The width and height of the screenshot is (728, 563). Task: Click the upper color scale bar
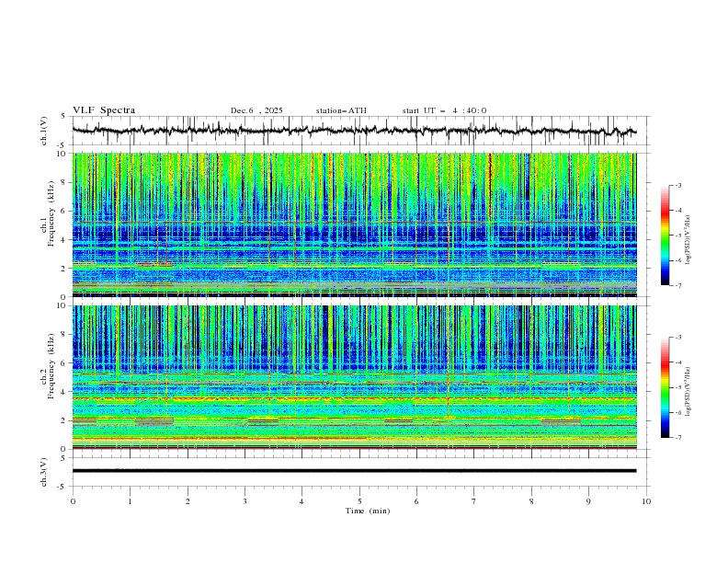pos(665,235)
